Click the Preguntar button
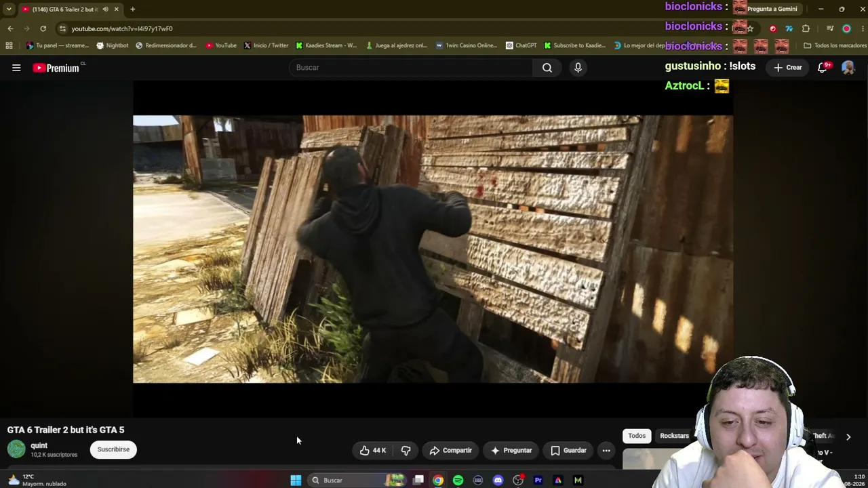Image resolution: width=868 pixels, height=488 pixels. [x=511, y=450]
